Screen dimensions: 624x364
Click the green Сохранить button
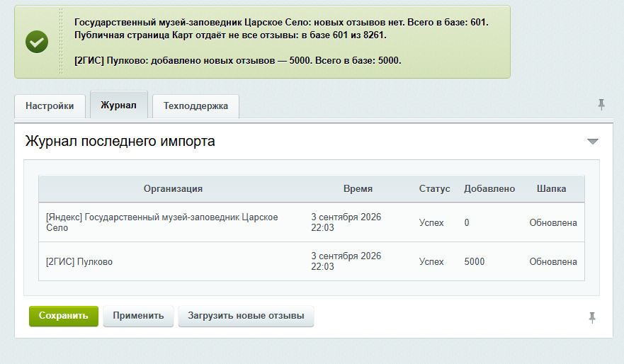click(63, 316)
